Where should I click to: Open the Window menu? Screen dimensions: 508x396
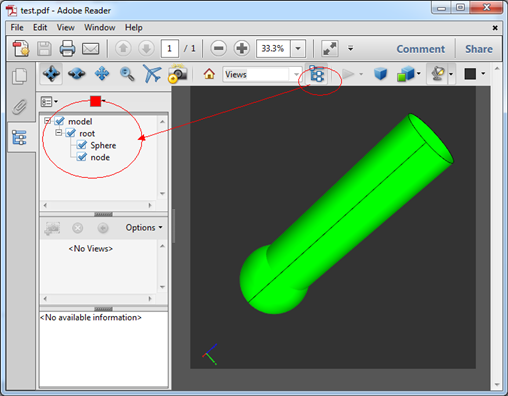[100, 27]
